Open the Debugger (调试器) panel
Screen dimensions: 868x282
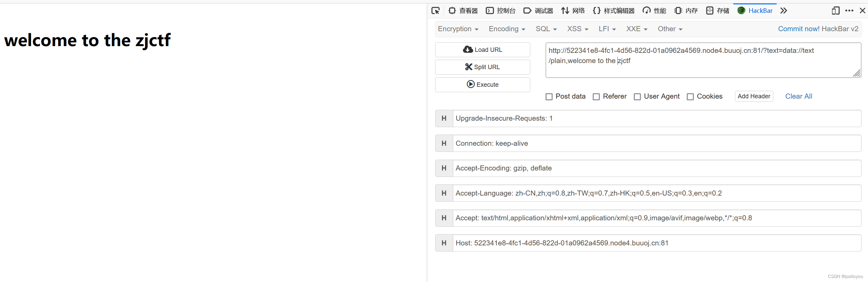pos(538,11)
